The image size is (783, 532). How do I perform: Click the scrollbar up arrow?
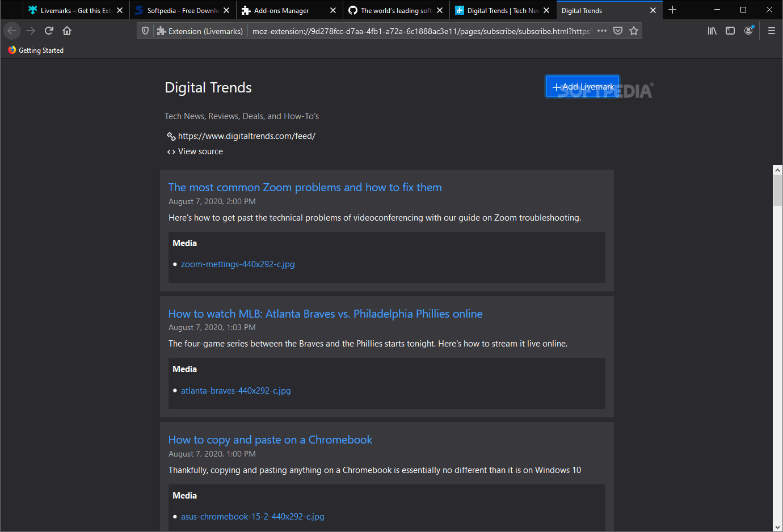777,170
